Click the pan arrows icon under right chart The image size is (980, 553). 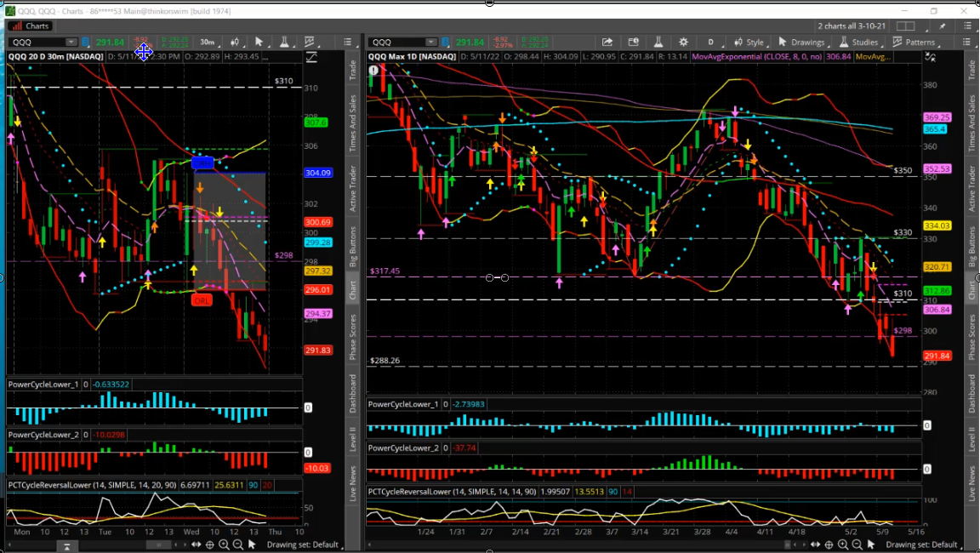click(x=816, y=544)
